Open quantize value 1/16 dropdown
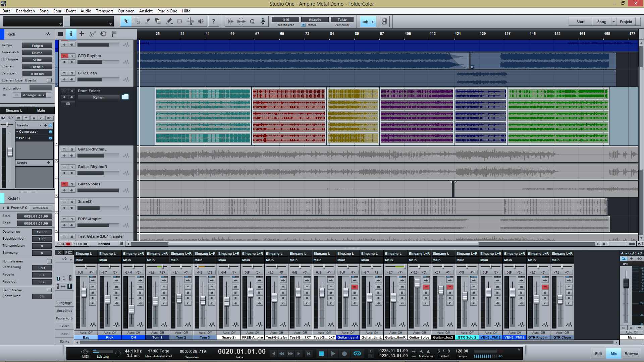 (x=285, y=19)
